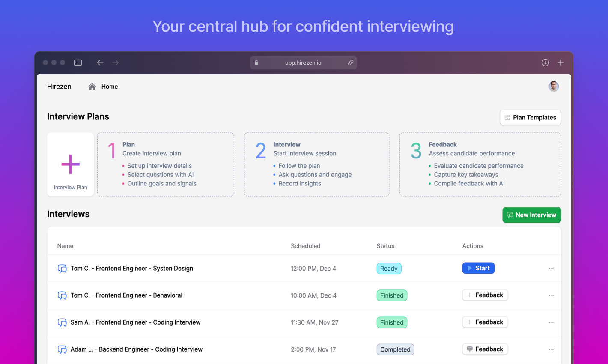The image size is (608, 364).
Task: Click the Interview Plans heading
Action: point(78,116)
